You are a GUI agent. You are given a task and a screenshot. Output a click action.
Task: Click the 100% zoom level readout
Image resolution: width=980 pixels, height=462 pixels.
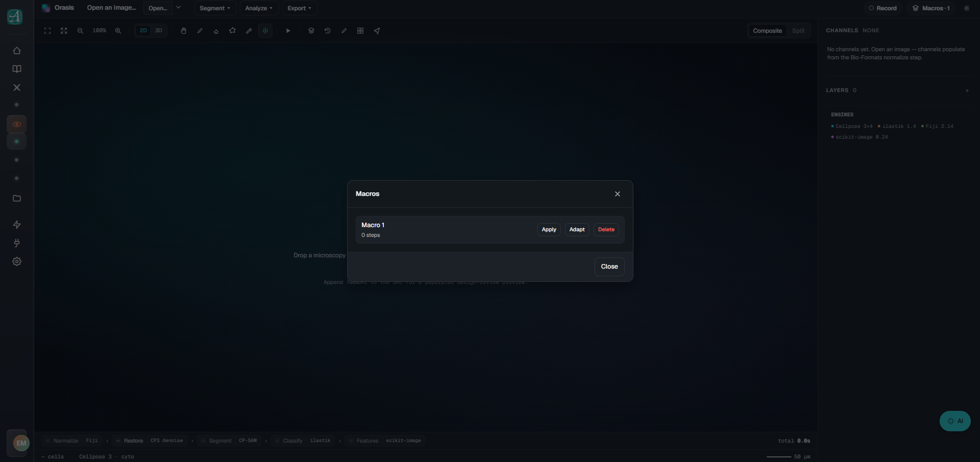99,31
